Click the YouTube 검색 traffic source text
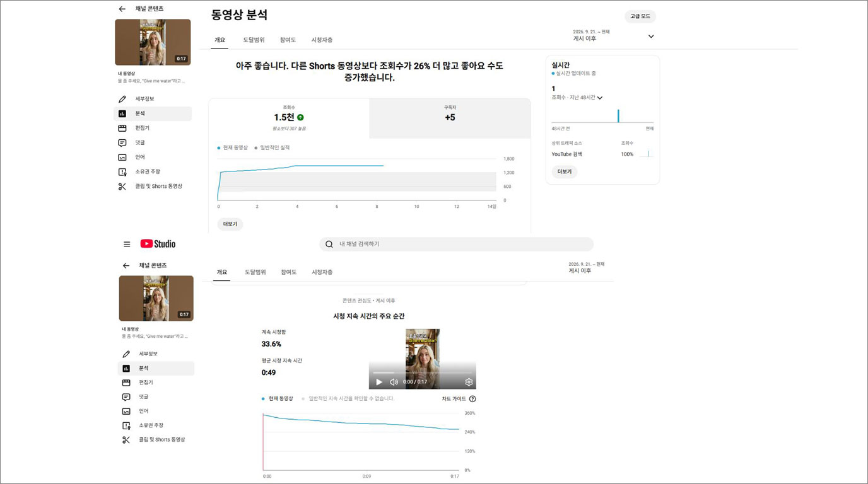Image resolution: width=868 pixels, height=484 pixels. pos(567,154)
